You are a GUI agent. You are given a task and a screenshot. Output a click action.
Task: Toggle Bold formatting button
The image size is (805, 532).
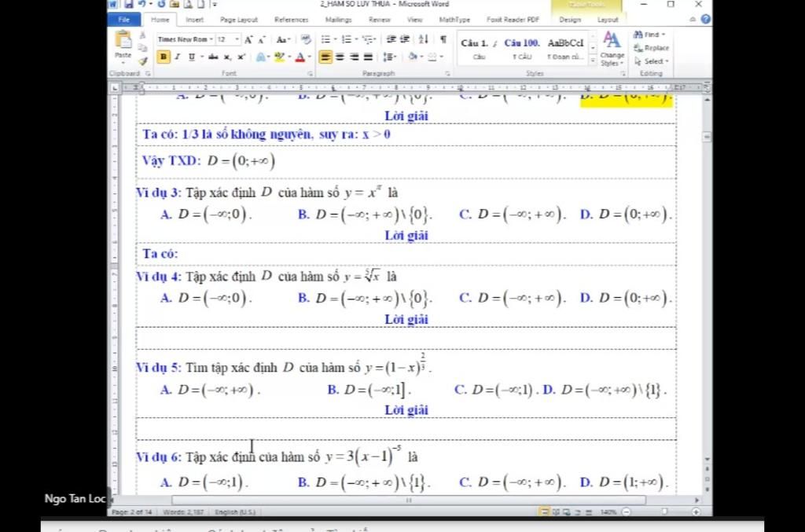pyautogui.click(x=164, y=57)
